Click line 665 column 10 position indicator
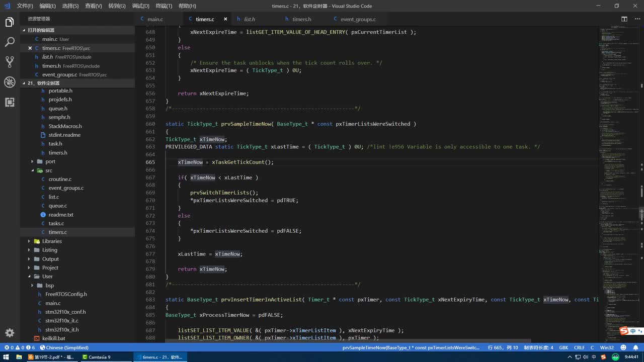This screenshot has height=362, width=644. 503,347
